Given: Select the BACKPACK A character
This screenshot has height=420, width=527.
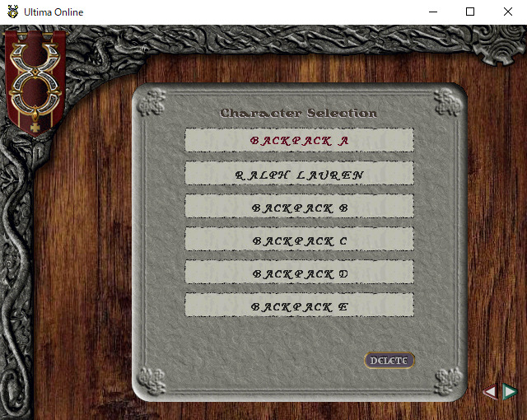Looking at the screenshot, I should tap(299, 140).
